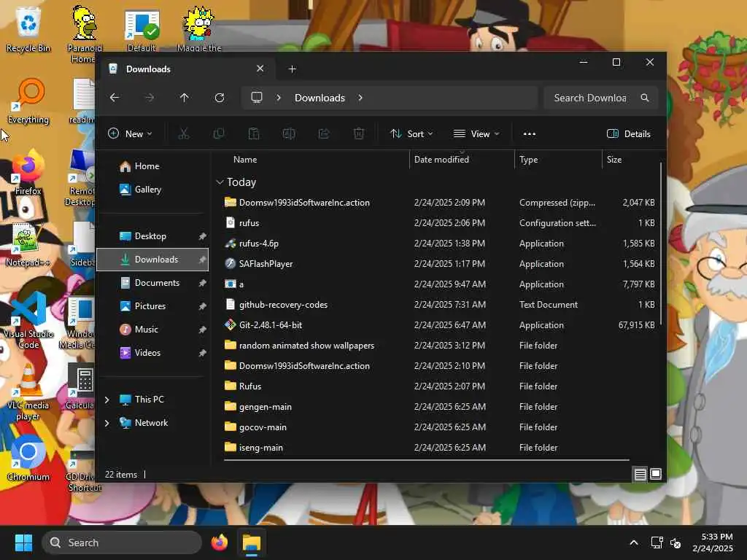Unpin Music from Quick access
Screen dimensions: 747x560
tap(203, 330)
